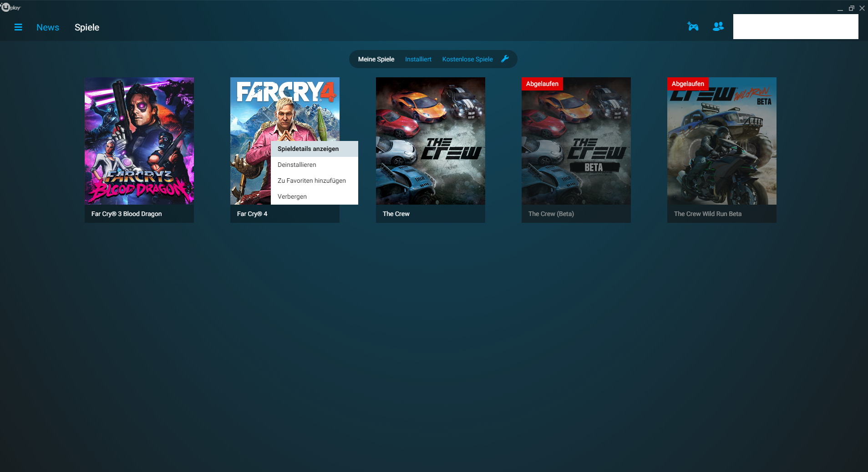Restore down the Uplay window
868x472 pixels.
click(x=851, y=8)
